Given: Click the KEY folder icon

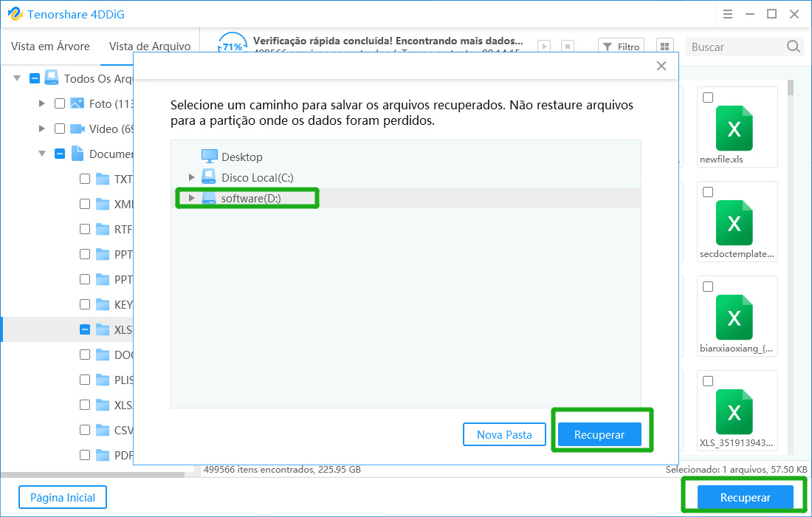Looking at the screenshot, I should pos(103,304).
